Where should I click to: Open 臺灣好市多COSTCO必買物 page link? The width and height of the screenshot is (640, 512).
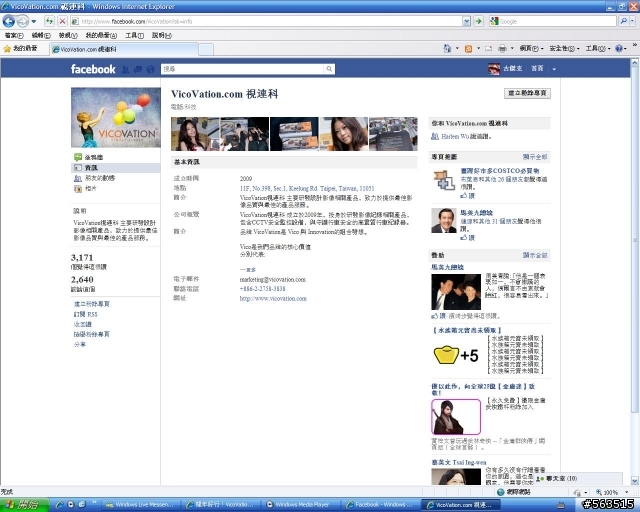[x=500, y=171]
